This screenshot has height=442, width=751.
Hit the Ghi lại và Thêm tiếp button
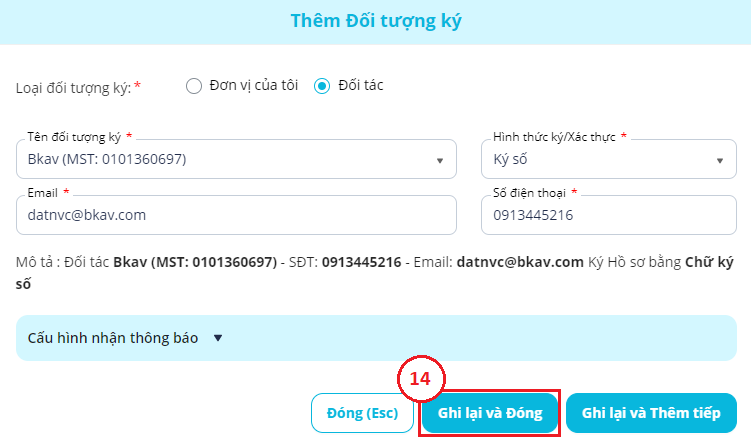pos(651,413)
